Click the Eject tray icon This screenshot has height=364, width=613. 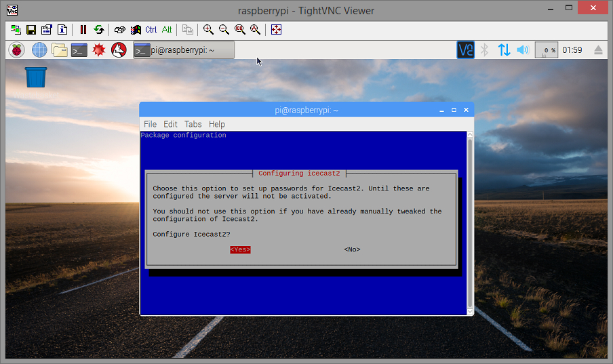[598, 50]
